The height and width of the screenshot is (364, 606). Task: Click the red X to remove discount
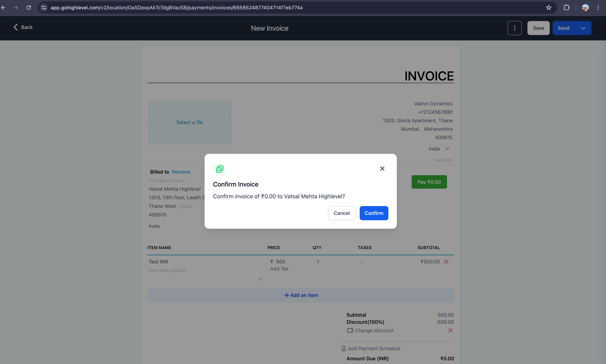pos(451,330)
